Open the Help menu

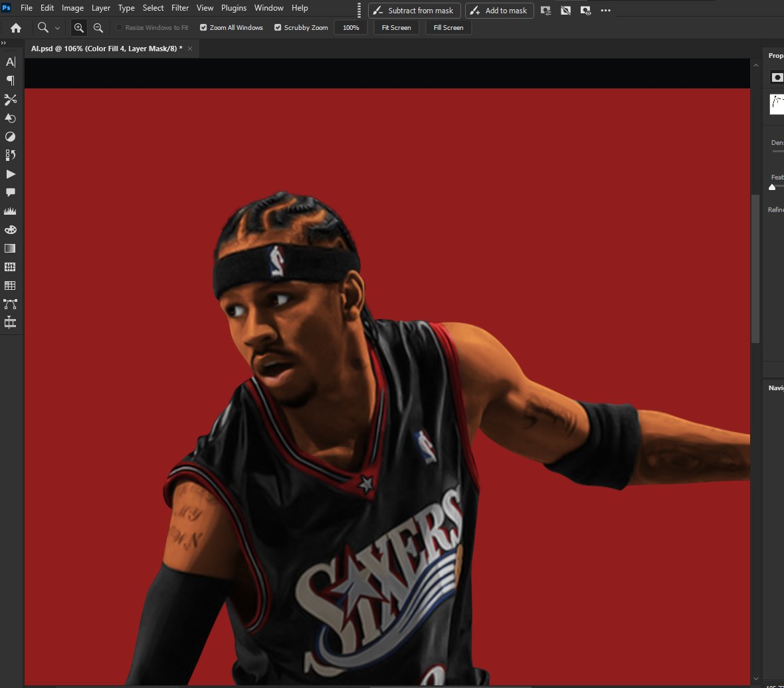300,8
